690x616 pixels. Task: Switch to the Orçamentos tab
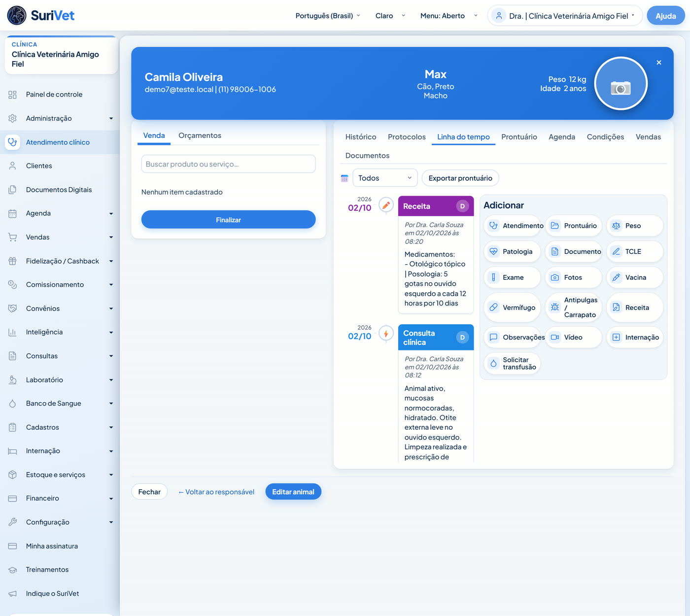coord(200,136)
